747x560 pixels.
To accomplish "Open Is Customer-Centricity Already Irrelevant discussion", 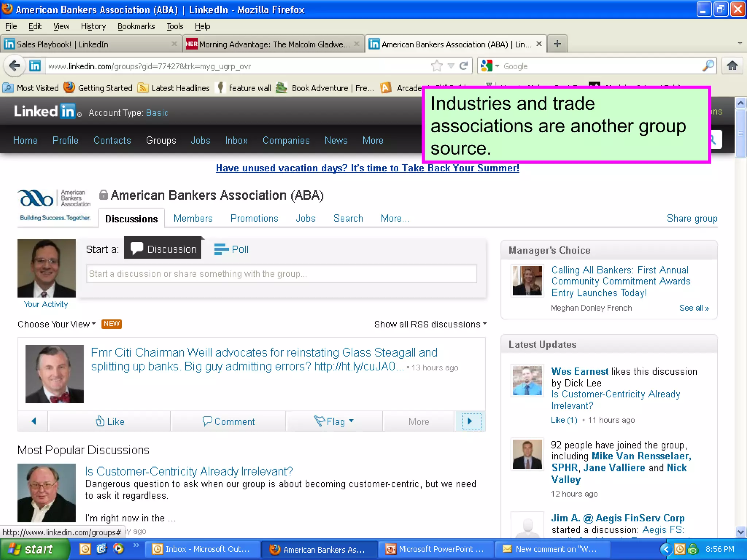I will (189, 471).
